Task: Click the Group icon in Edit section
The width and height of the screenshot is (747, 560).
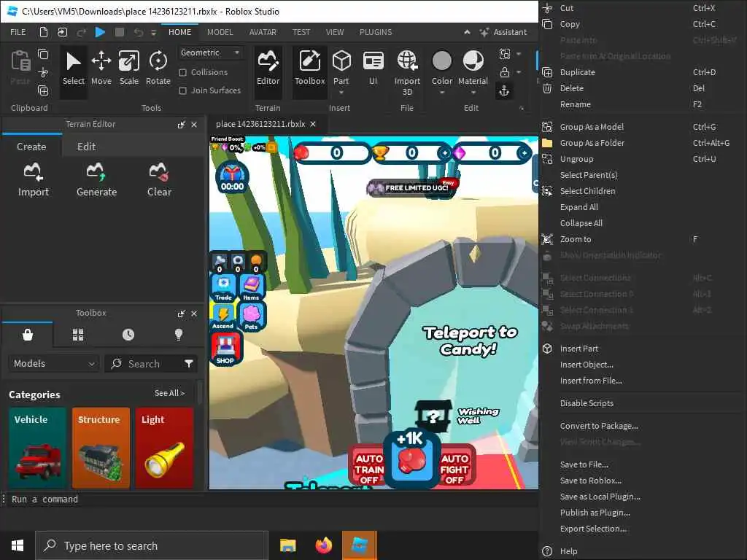Action: click(x=505, y=54)
